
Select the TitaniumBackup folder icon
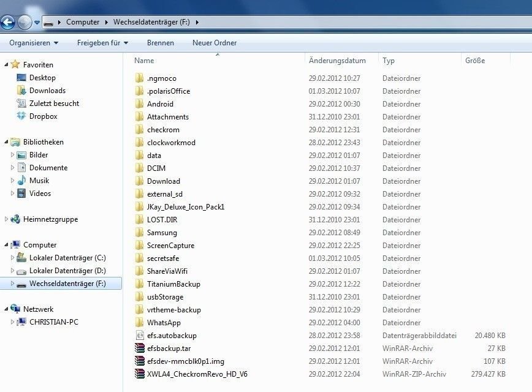[139, 284]
